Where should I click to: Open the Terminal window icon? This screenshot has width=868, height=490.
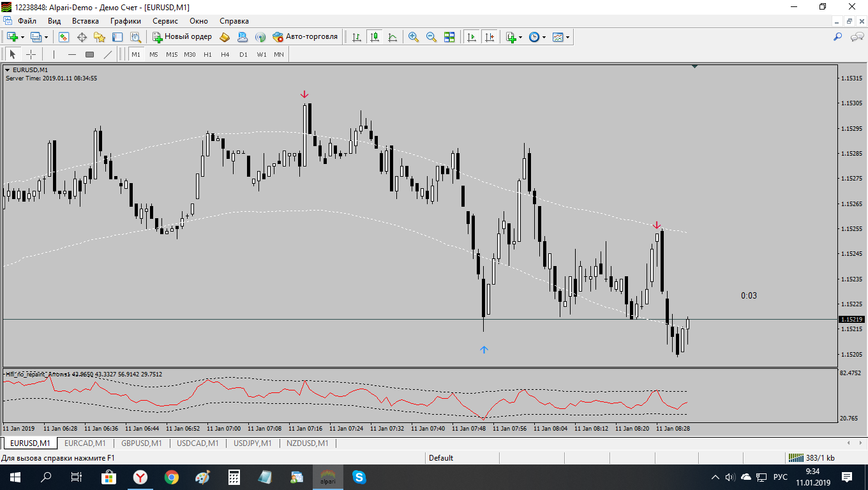pyautogui.click(x=117, y=37)
